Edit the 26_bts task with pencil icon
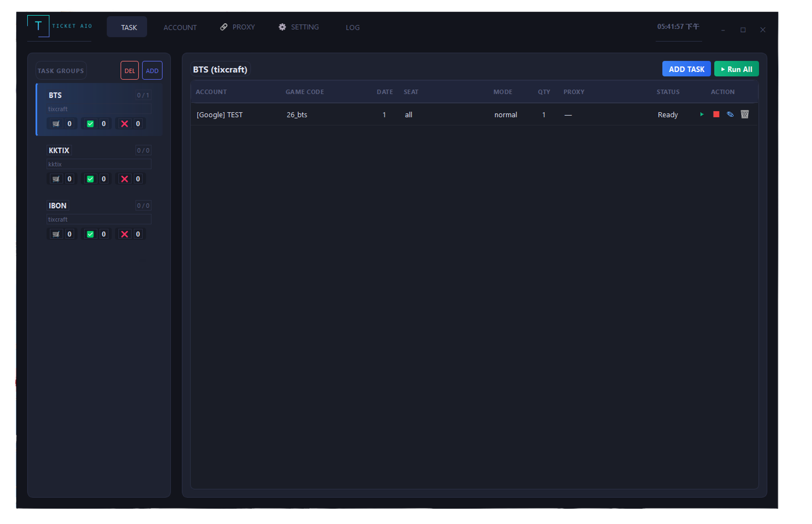Screen dimensions: 812x524 (730, 115)
